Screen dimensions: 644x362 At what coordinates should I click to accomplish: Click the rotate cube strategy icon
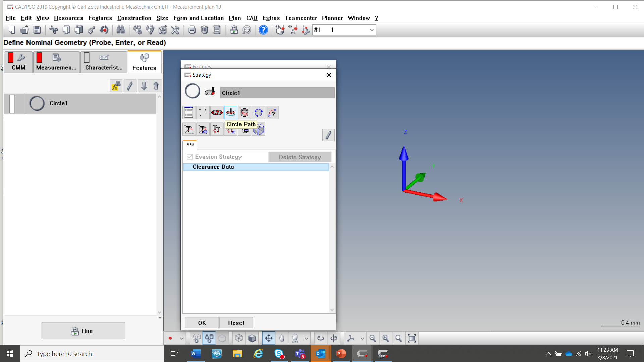point(258,113)
